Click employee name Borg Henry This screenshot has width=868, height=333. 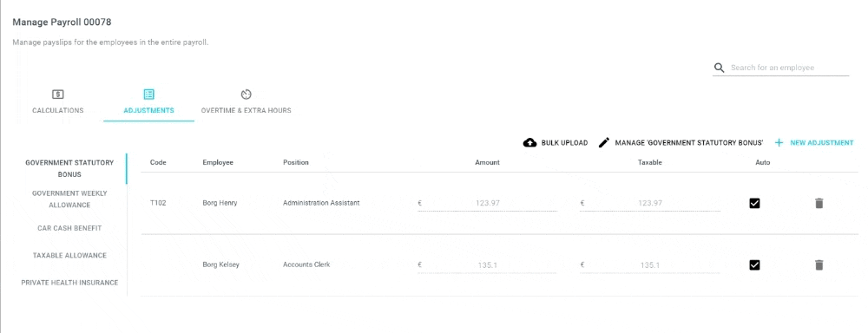(220, 203)
